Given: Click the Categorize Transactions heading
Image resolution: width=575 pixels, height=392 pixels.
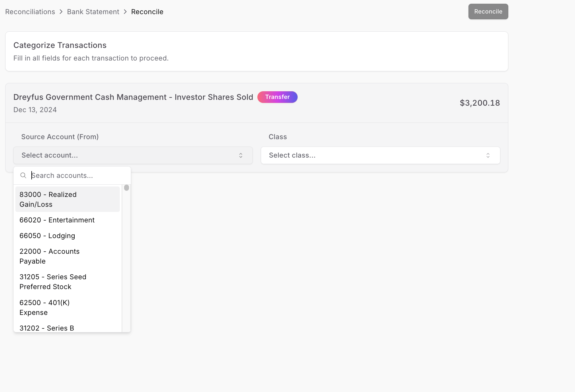Looking at the screenshot, I should 60,45.
